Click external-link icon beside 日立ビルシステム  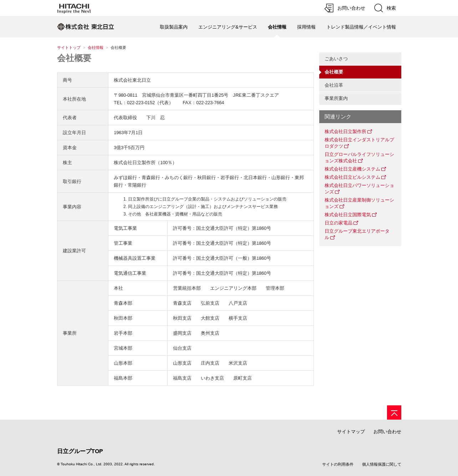point(384,177)
